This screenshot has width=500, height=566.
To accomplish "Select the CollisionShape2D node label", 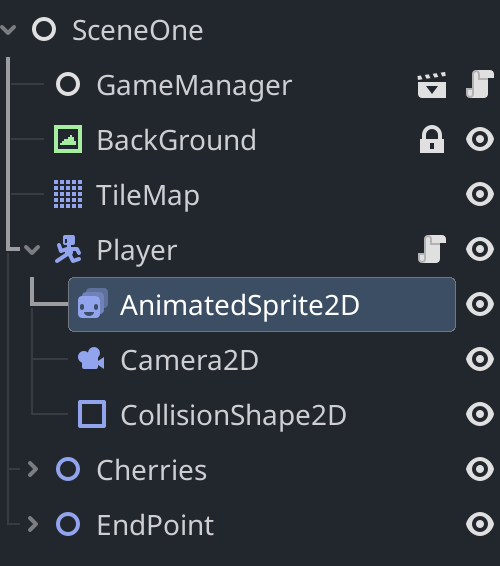I will pyautogui.click(x=234, y=415).
